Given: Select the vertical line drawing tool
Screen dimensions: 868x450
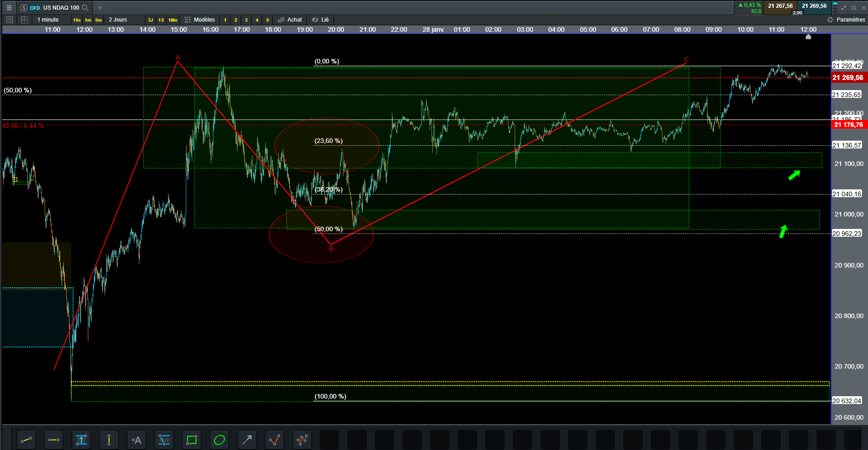Looking at the screenshot, I should (109, 440).
